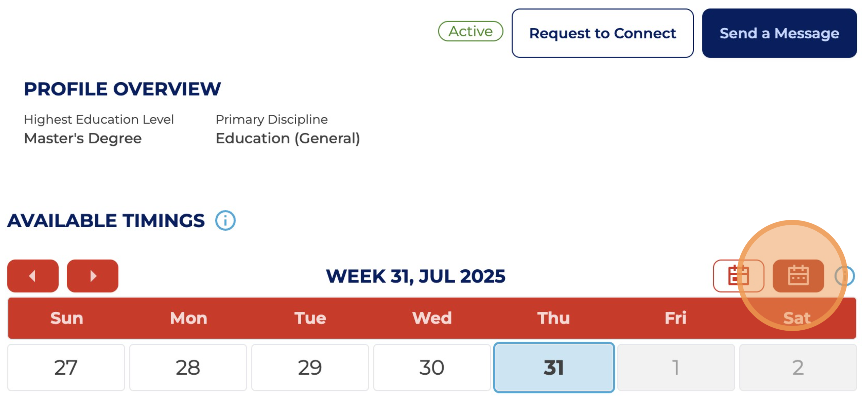Select date 27 in the week row

(66, 367)
